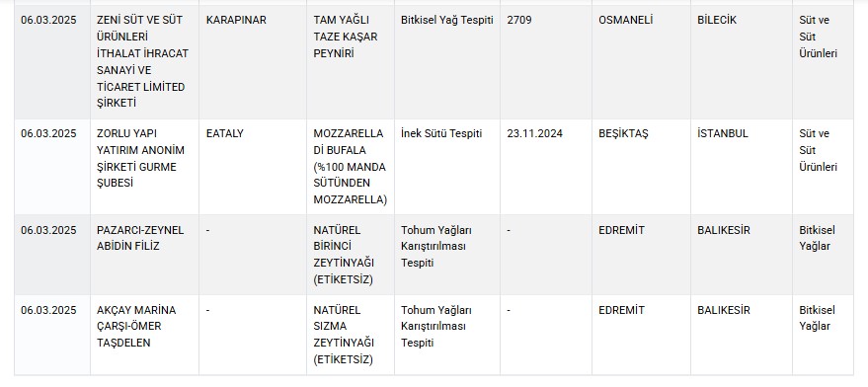Viewport: 868px width, 387px height.
Task: Click the ZENİ SÜT VE SÜT ÜRÜNLERİ company cell
Action: click(x=144, y=62)
